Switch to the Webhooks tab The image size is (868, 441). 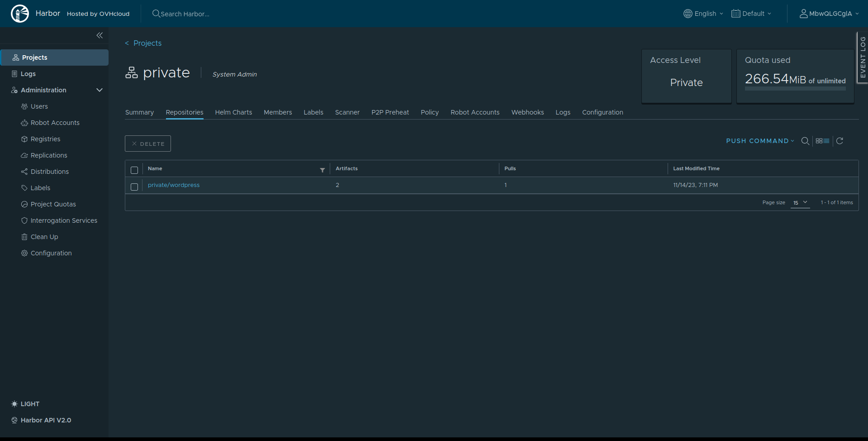click(527, 112)
